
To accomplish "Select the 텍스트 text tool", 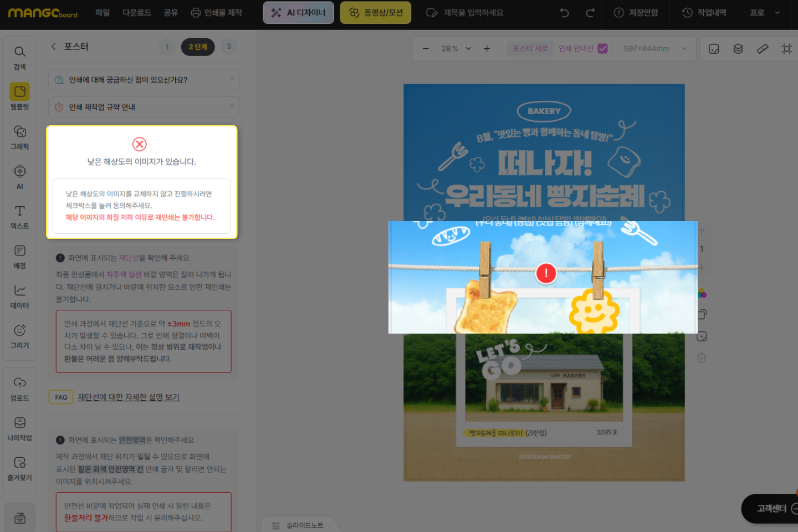I will point(19,216).
